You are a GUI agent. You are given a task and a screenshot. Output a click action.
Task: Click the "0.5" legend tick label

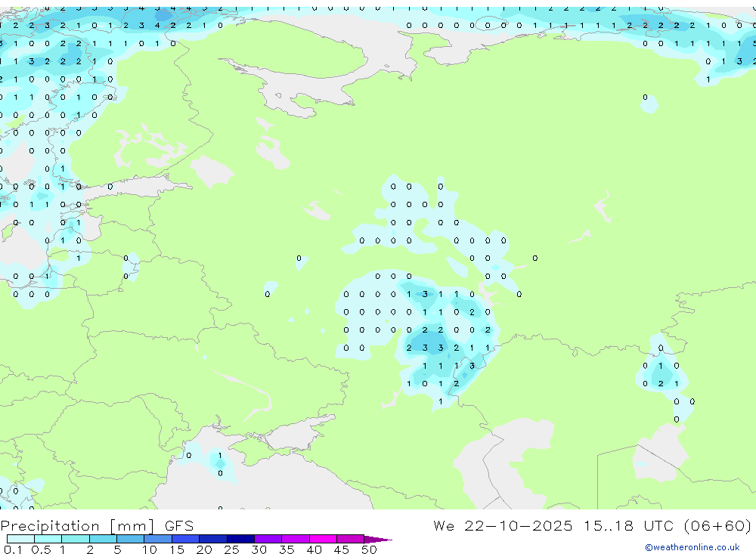[x=41, y=549]
